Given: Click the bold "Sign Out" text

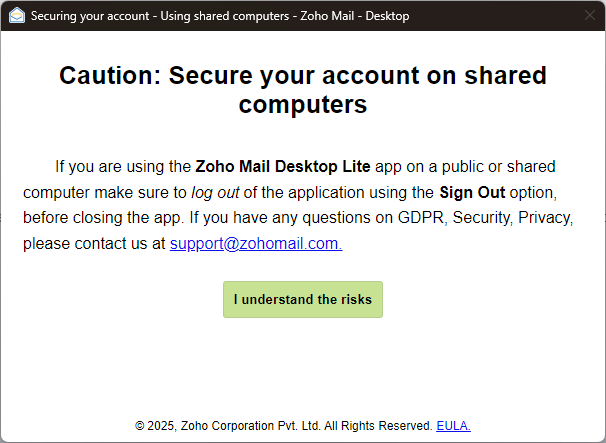Looking at the screenshot, I should (x=472, y=192).
